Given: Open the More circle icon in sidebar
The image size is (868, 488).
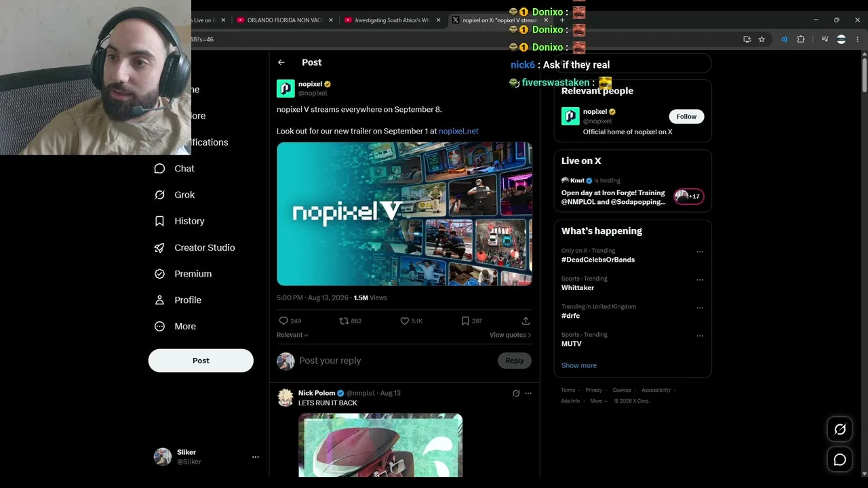Looking at the screenshot, I should pyautogui.click(x=159, y=326).
